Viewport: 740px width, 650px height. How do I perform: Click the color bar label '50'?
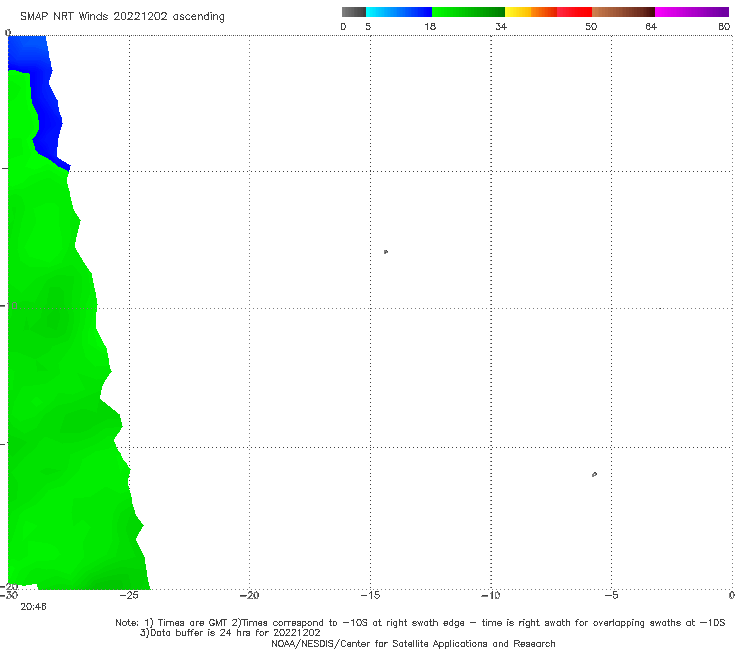(x=591, y=26)
